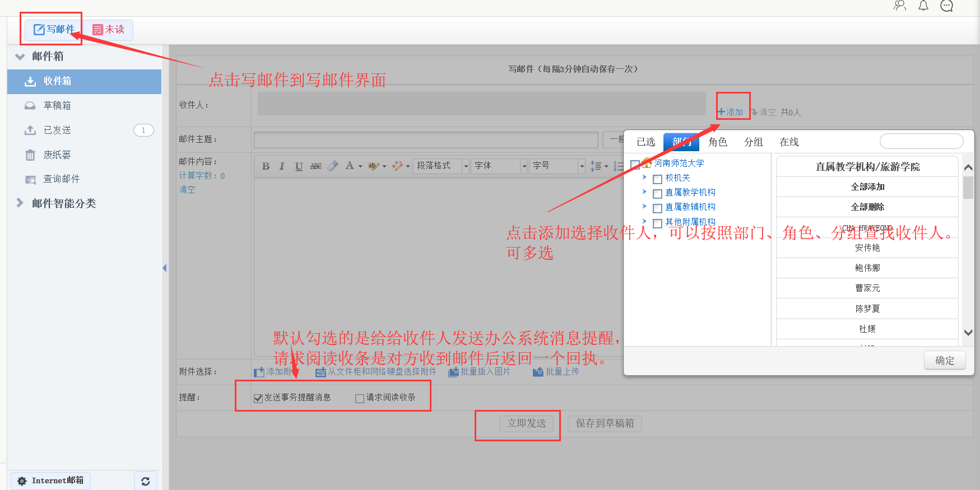Enable the 请求阅读收条 checkbox
This screenshot has width=980, height=490.
click(x=360, y=398)
